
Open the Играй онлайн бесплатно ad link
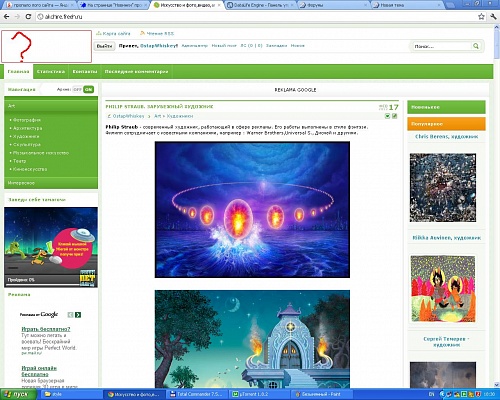coord(39,371)
